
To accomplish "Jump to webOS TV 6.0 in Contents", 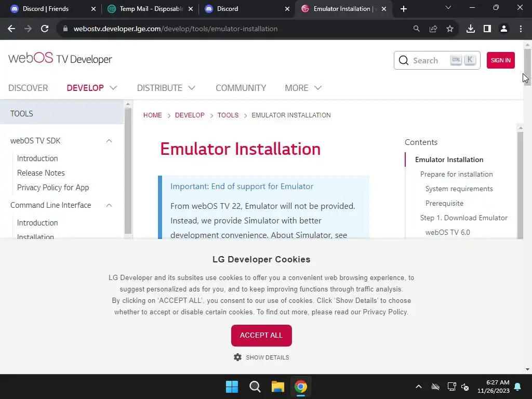I will (447, 232).
